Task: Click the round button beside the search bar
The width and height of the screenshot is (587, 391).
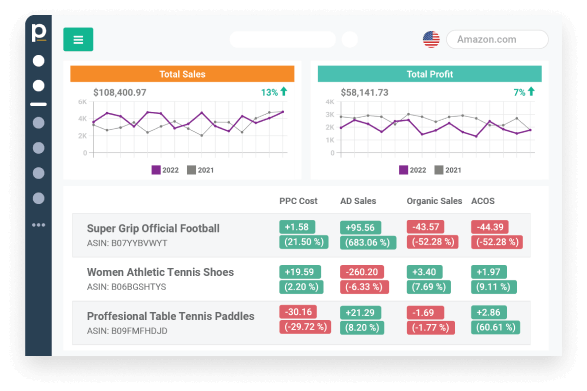Action: (350, 39)
